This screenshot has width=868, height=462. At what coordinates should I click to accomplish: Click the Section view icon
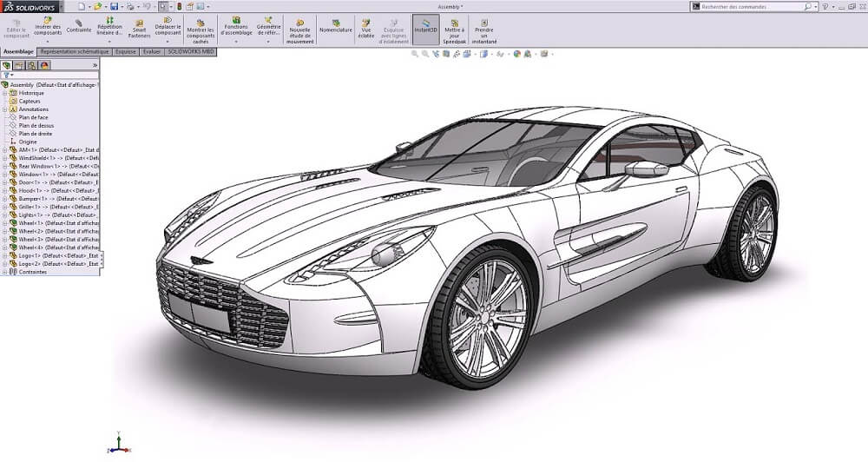pos(446,54)
